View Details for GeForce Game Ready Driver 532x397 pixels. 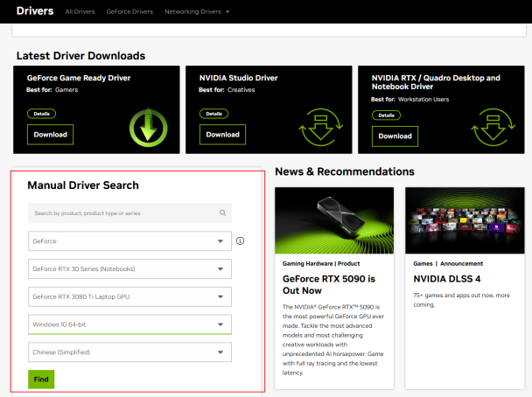click(x=41, y=114)
